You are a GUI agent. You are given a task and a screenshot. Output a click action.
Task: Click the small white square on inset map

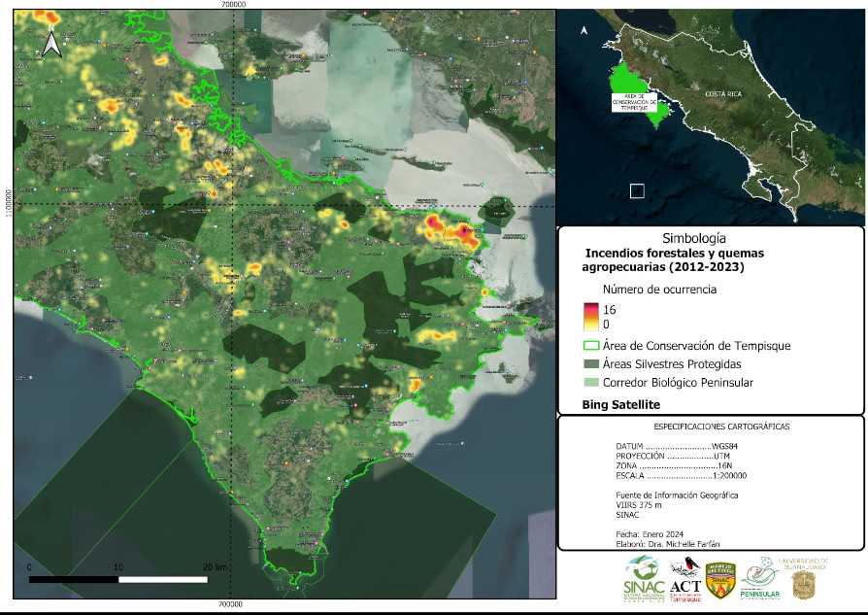point(637,191)
